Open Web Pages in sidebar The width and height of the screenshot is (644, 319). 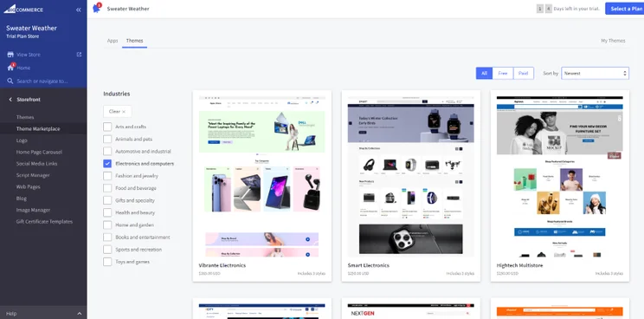click(28, 186)
